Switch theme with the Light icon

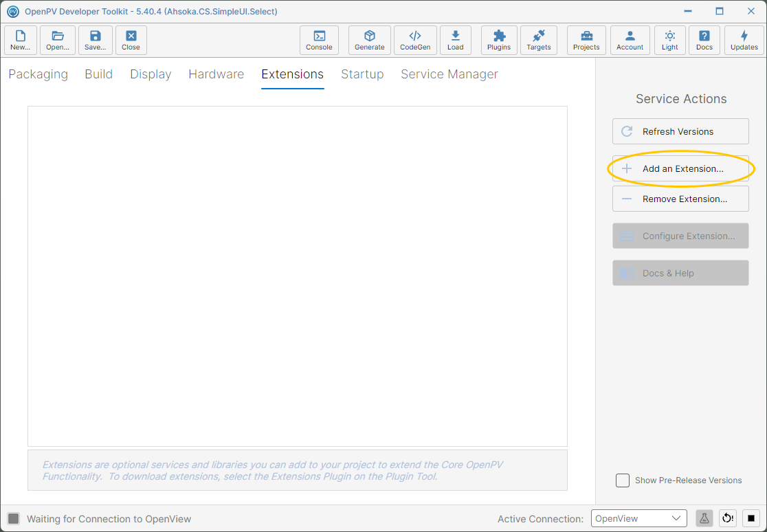click(670, 40)
